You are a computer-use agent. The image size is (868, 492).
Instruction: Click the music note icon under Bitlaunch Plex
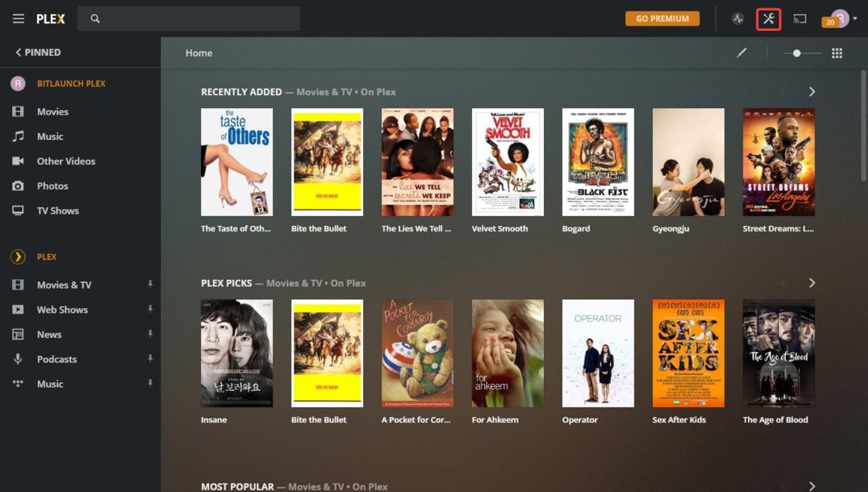[18, 136]
